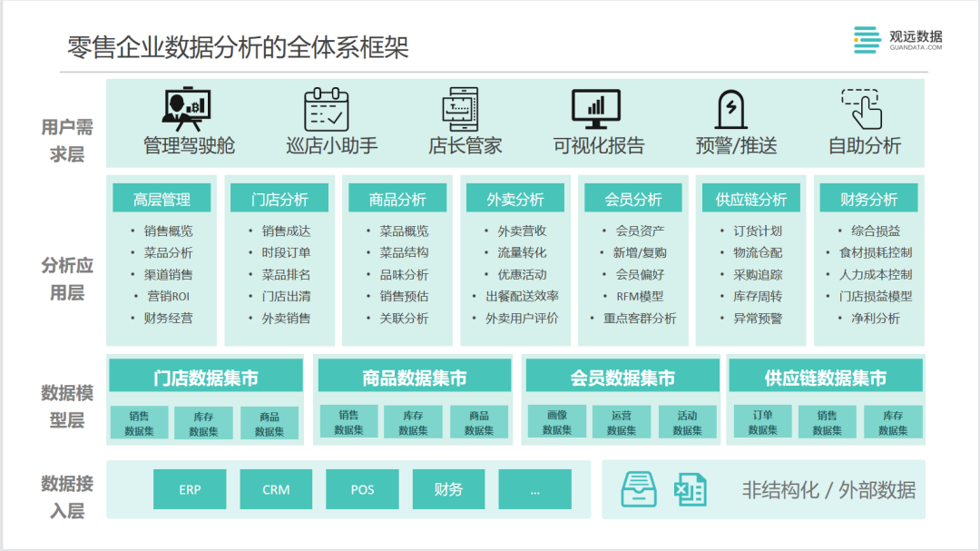Click the 预警/推送 lightning alert icon

[730, 109]
